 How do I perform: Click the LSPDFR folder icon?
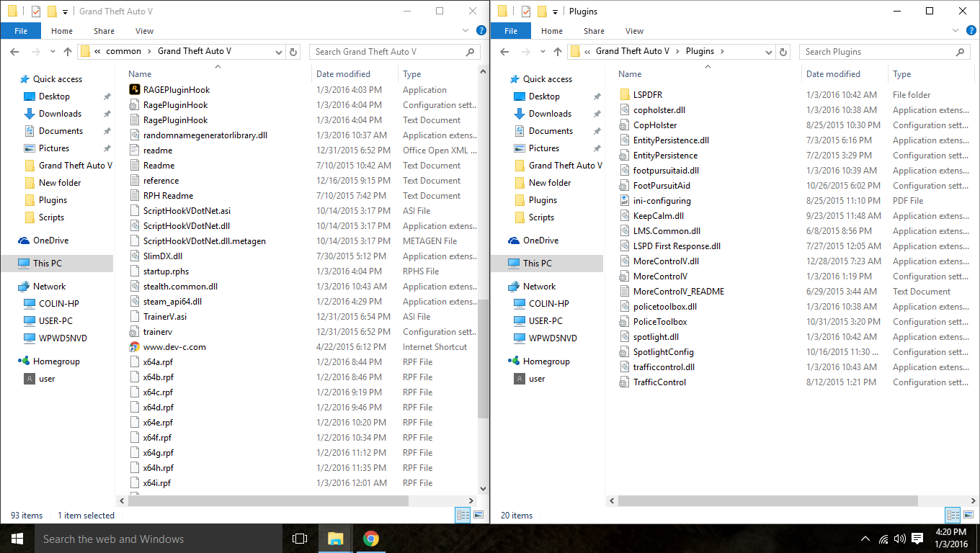(625, 95)
